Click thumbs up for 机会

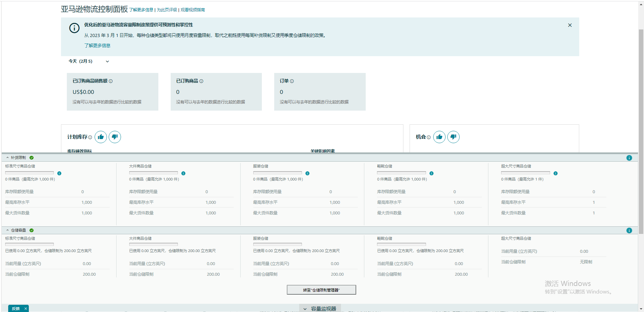point(439,137)
